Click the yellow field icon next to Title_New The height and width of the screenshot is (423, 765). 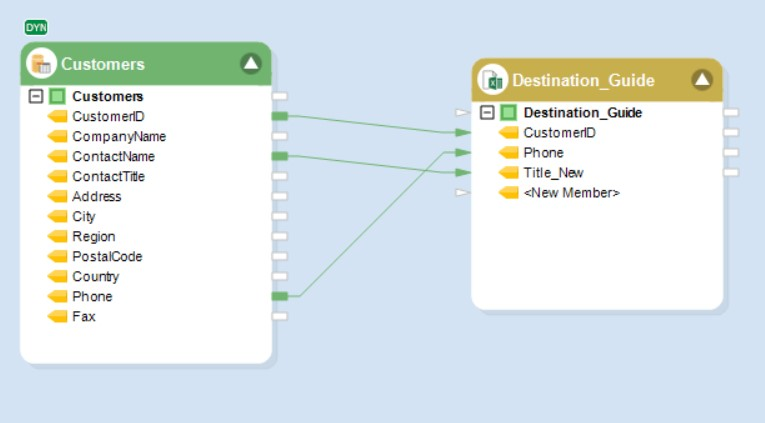click(x=508, y=173)
